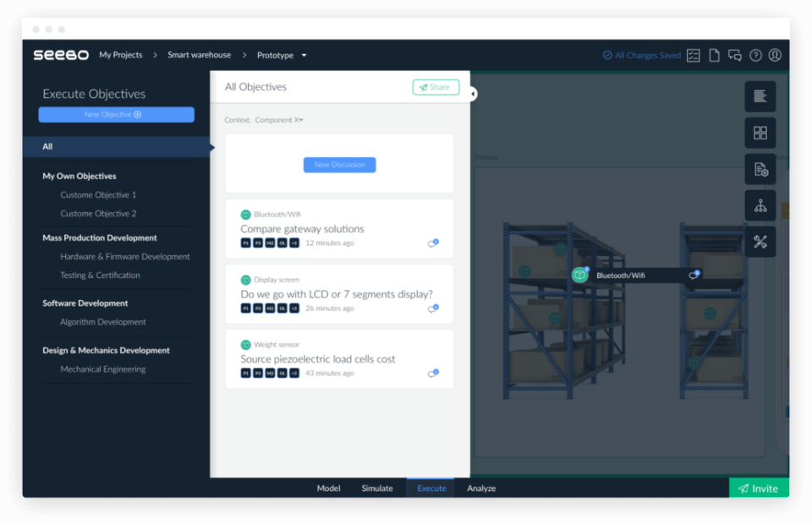Open the notes list icon in the right sidebar
Screen dimensions: 812x524
pyautogui.click(x=760, y=96)
